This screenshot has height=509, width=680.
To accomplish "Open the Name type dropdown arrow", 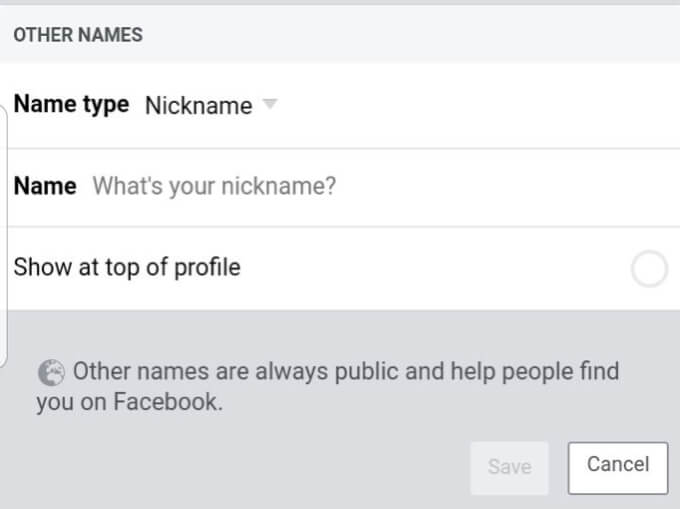I will click(x=269, y=104).
